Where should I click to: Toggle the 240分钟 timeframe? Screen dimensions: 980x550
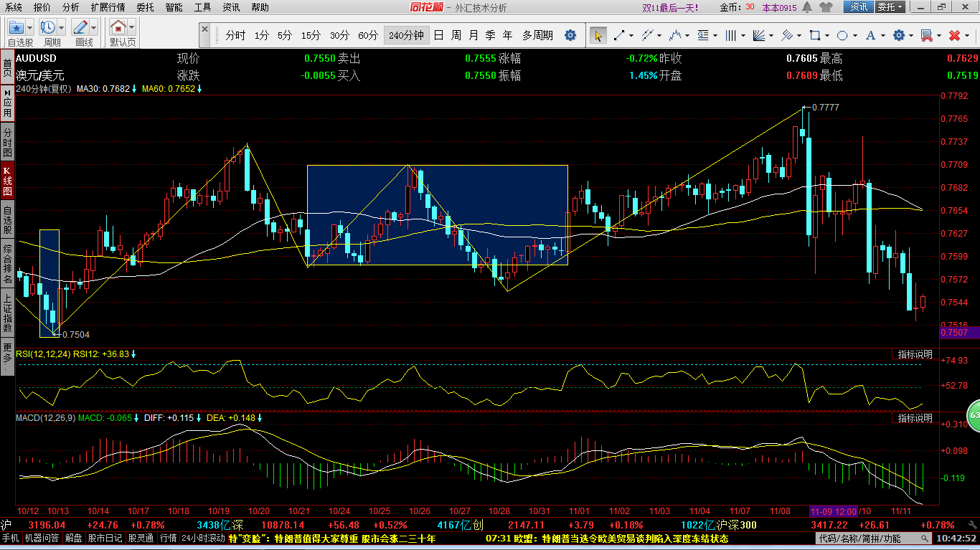[x=406, y=35]
